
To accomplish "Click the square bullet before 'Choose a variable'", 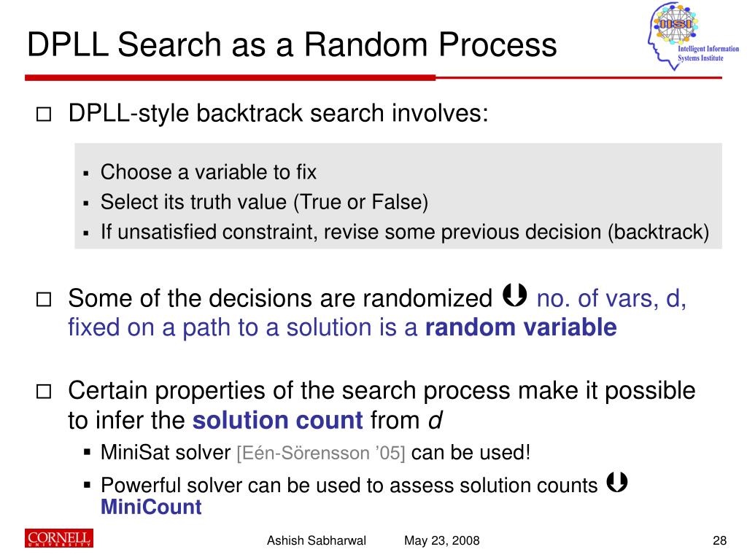I will click(86, 174).
